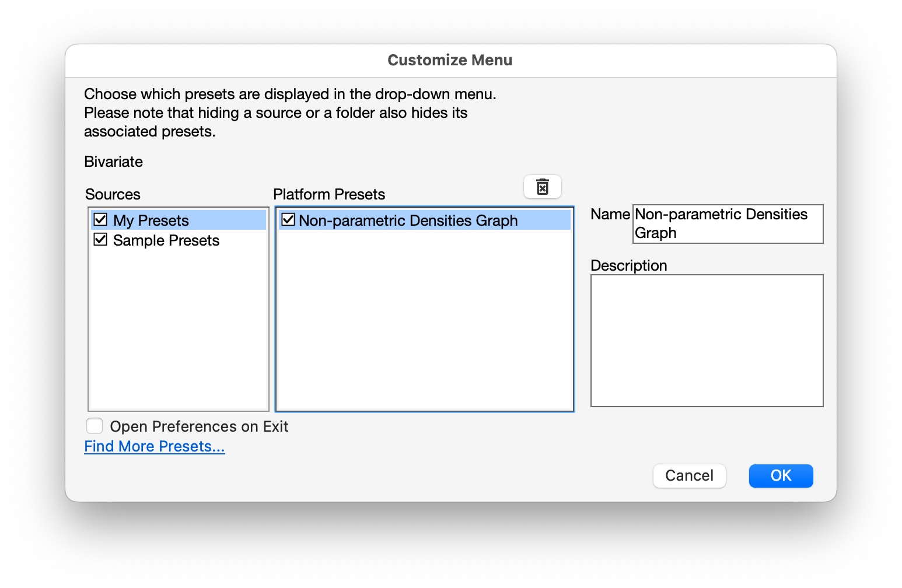Select the Non-parametric Densities Graph list entry
The image size is (902, 588).
(408, 220)
